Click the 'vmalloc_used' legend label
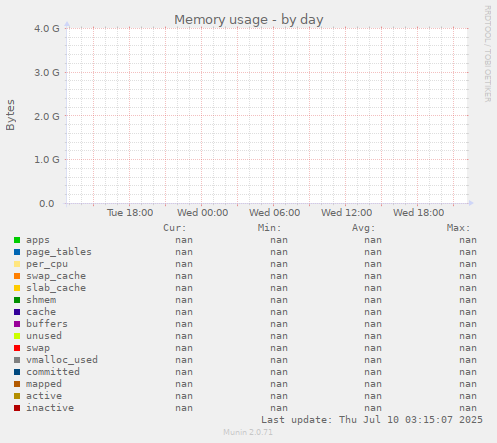The image size is (497, 443). [x=62, y=360]
